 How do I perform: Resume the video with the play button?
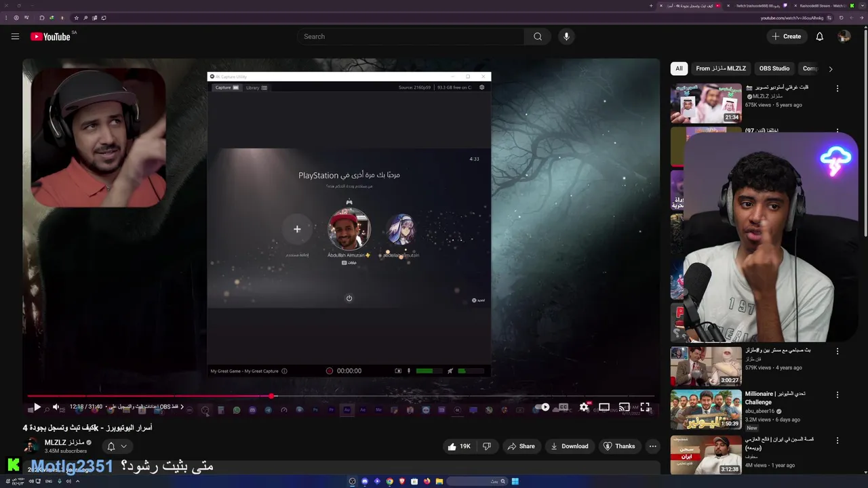click(37, 407)
